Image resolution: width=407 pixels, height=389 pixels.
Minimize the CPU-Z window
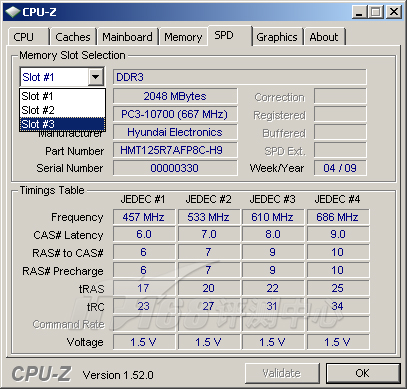(x=359, y=12)
